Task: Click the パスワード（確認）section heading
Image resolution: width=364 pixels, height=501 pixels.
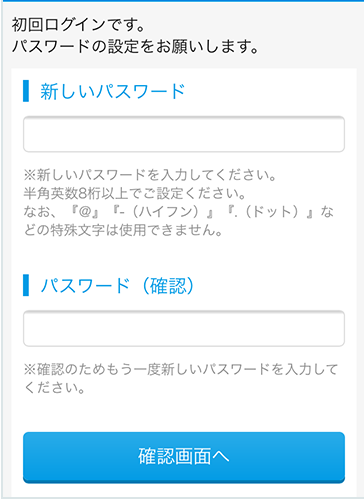Action: [x=117, y=285]
